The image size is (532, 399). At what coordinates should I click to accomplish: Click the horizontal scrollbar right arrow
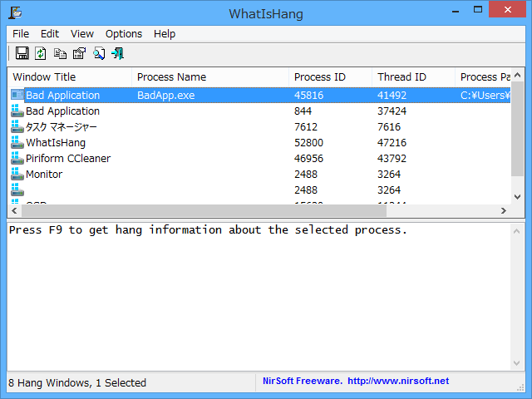click(504, 210)
